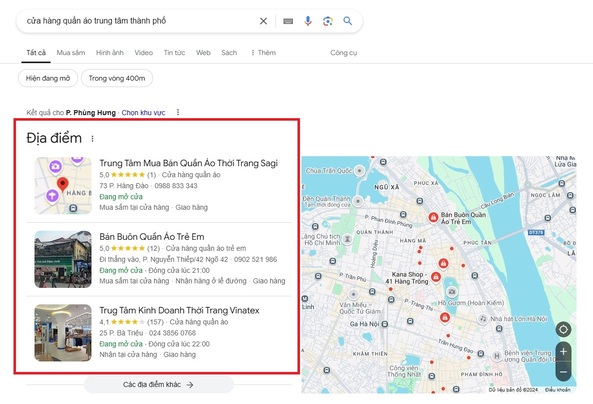The height and width of the screenshot is (404, 593).
Task: Click the Chùa Trấn Quốc map marker
Action: 359,171
